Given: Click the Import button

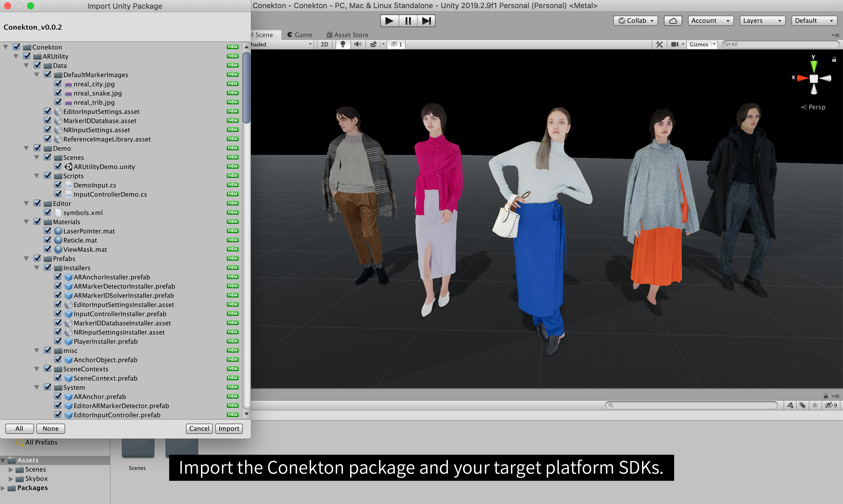Looking at the screenshot, I should [229, 428].
